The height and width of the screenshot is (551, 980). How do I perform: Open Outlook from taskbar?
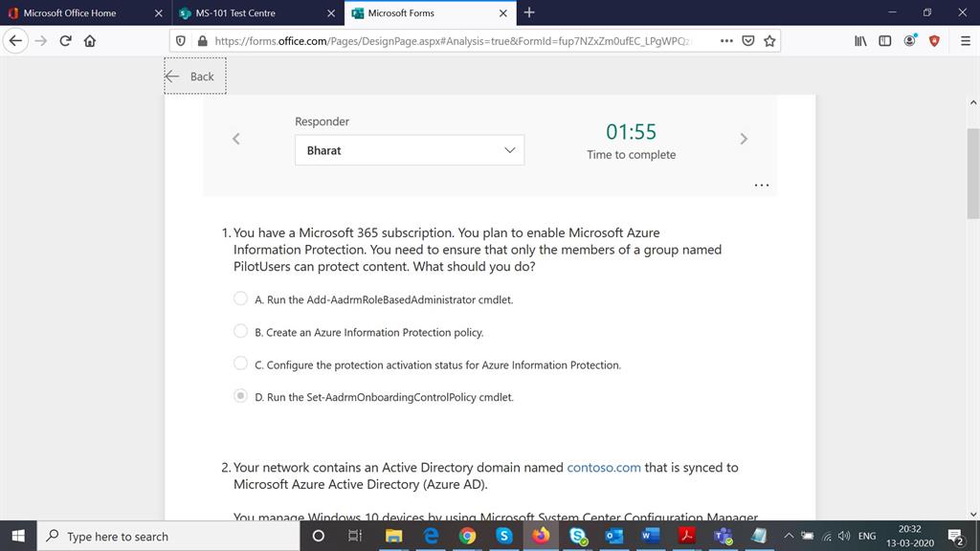coord(613,536)
